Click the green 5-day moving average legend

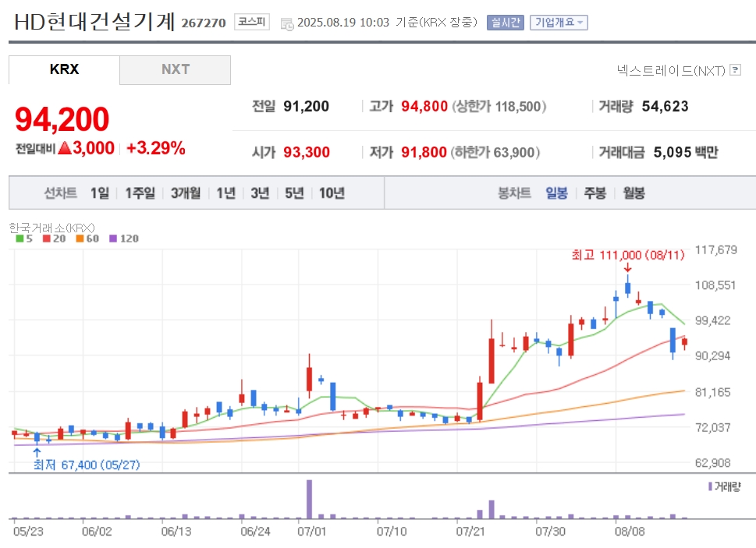coord(23,239)
